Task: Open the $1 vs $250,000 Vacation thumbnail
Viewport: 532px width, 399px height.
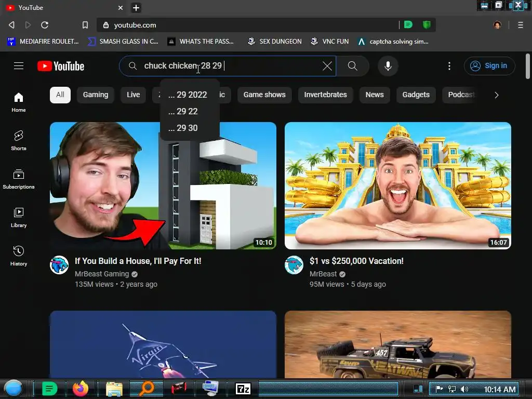Action: [397, 185]
